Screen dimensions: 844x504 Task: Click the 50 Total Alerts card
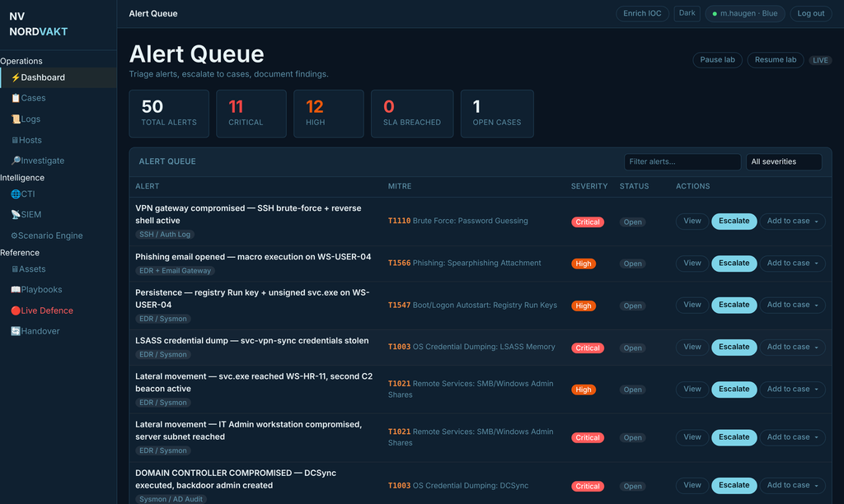point(169,114)
